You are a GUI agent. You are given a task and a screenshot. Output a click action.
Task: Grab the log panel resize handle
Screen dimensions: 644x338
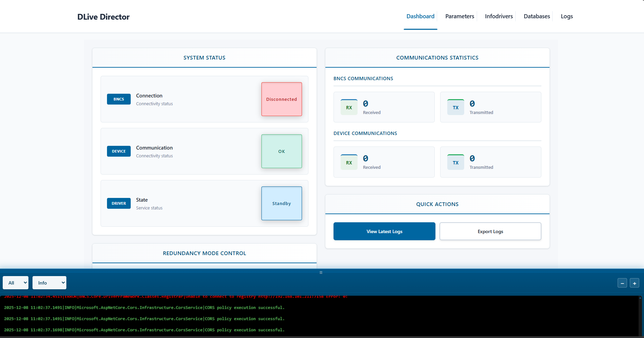(321, 272)
